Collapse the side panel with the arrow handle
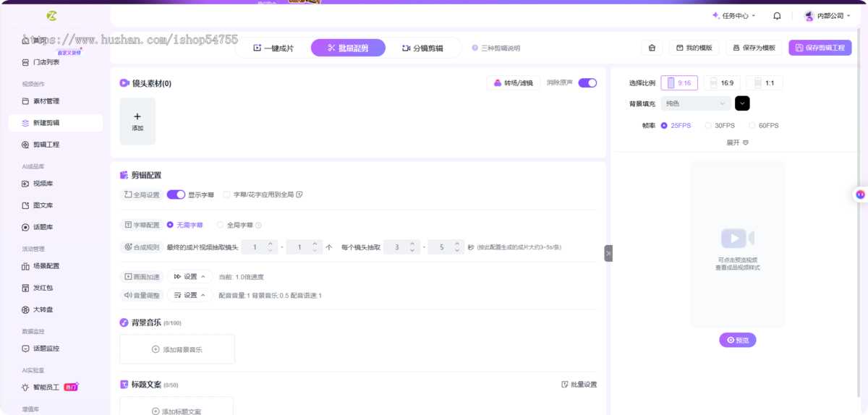 click(x=608, y=253)
